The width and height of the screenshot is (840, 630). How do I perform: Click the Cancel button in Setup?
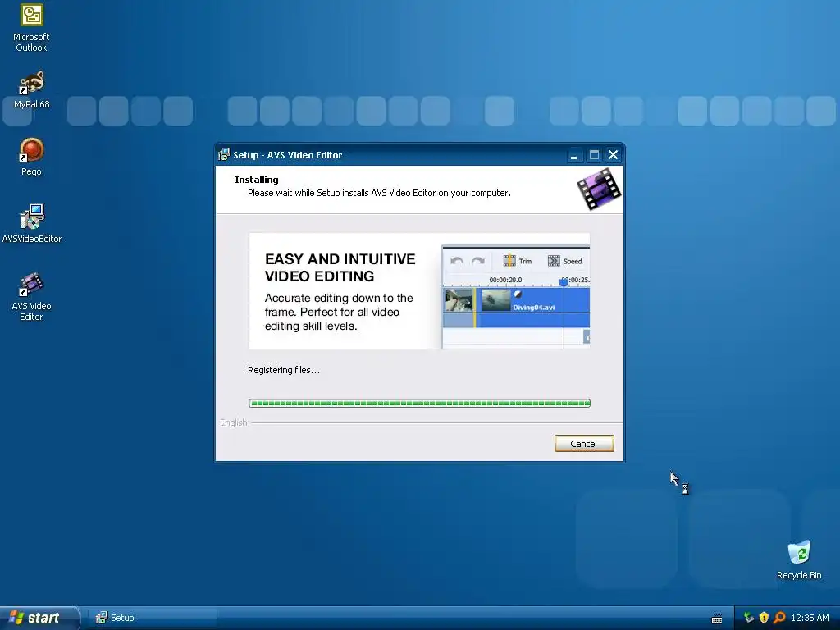pyautogui.click(x=584, y=444)
